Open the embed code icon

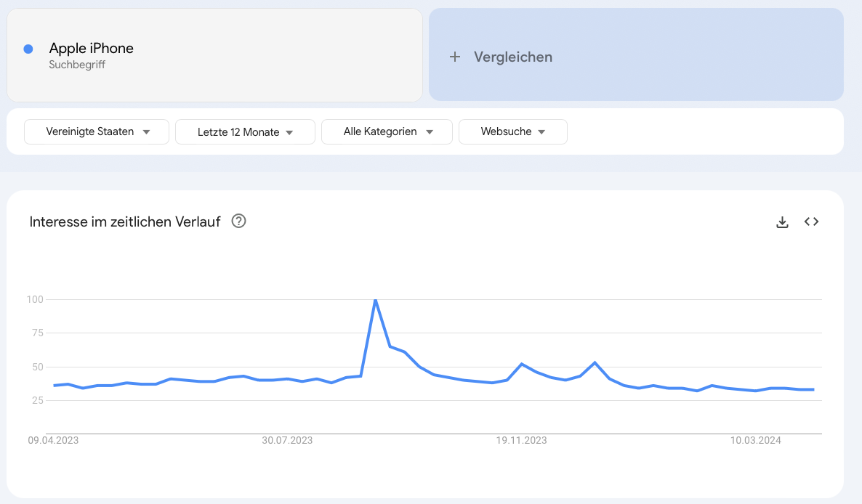pos(811,221)
